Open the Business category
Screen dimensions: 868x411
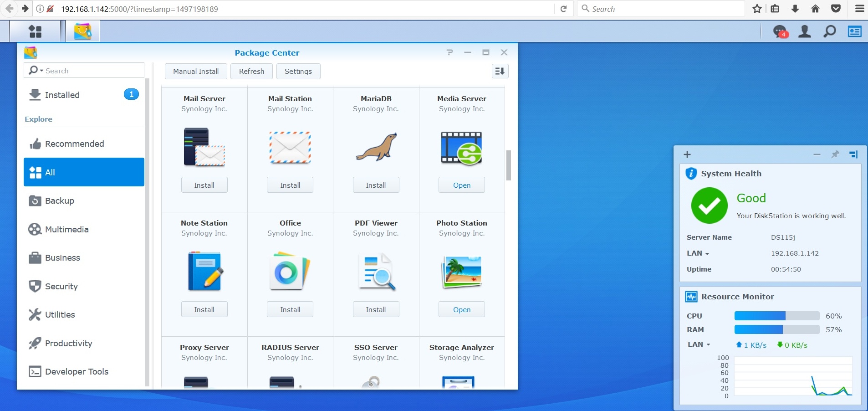(x=84, y=257)
